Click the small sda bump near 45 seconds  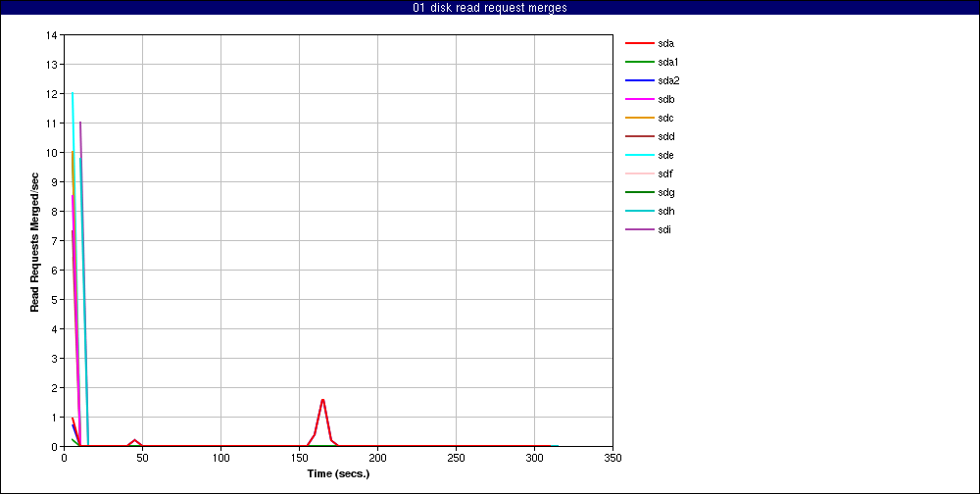134,440
